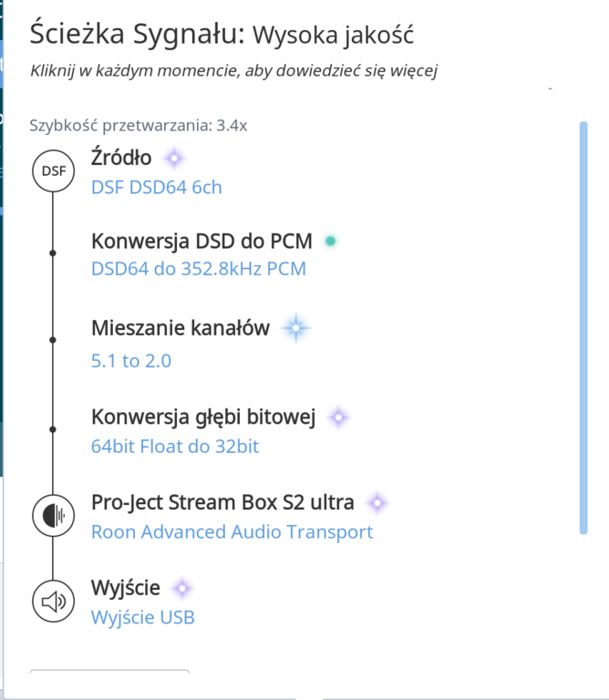Click the Roon audio transport waveform icon
This screenshot has width=609, height=700.
53,516
